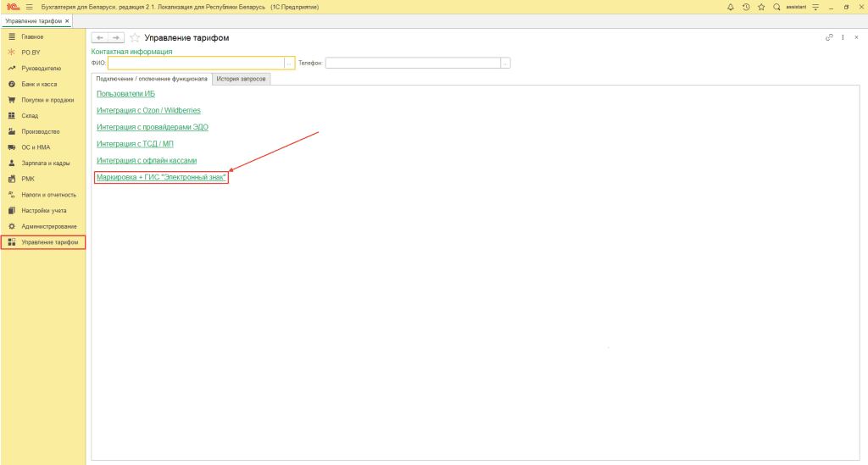Open Favorites star in the title bar
Screen dimensions: 868x465
761,7
